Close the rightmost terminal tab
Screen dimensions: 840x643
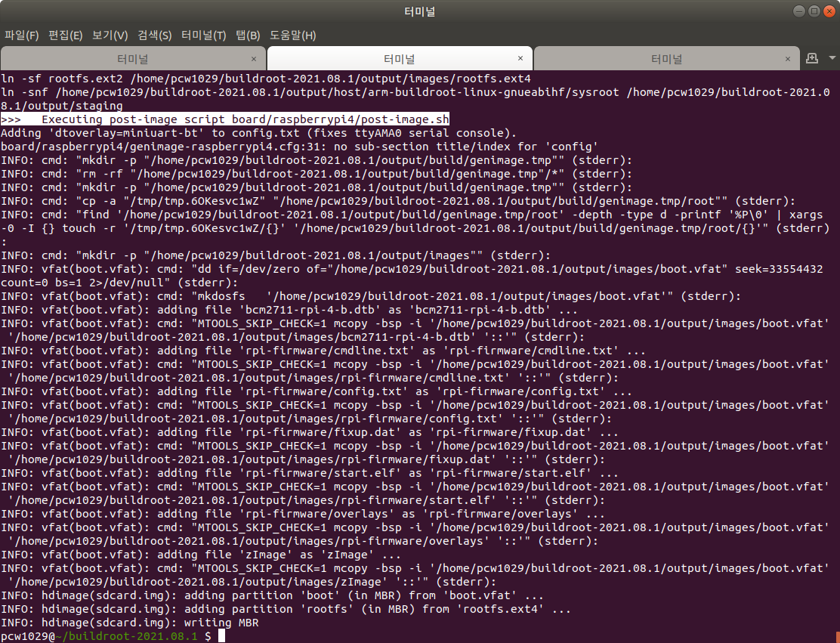(x=787, y=57)
